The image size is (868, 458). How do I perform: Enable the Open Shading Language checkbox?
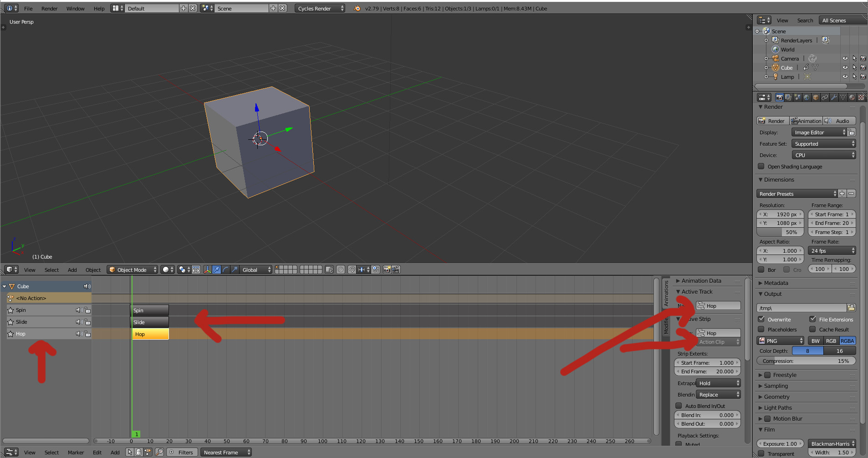pos(761,166)
